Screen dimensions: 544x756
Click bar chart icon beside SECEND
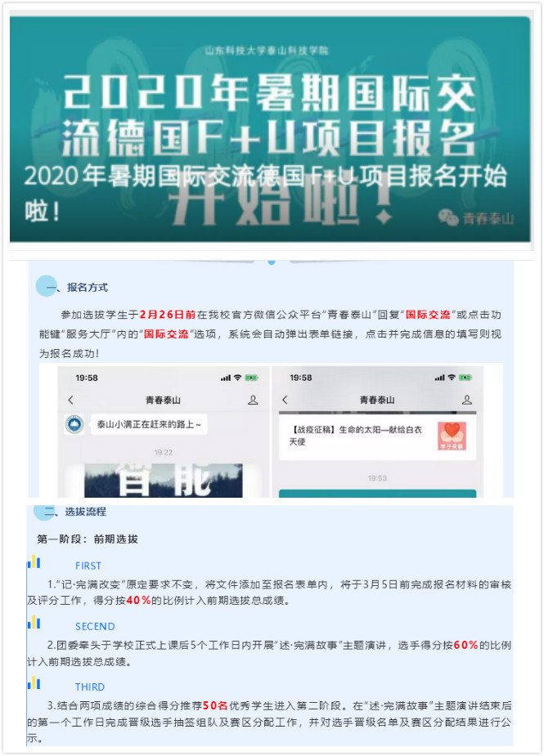coord(34,623)
